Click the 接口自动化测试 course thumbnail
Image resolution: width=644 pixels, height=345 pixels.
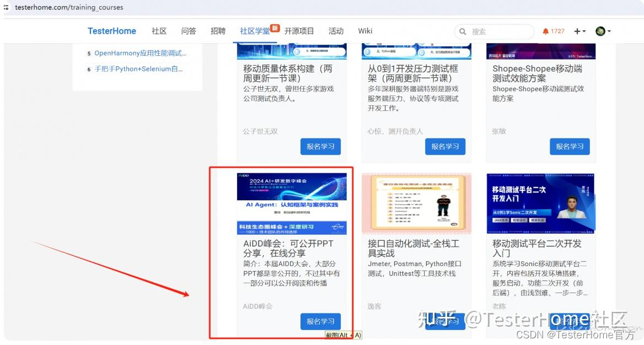point(416,203)
